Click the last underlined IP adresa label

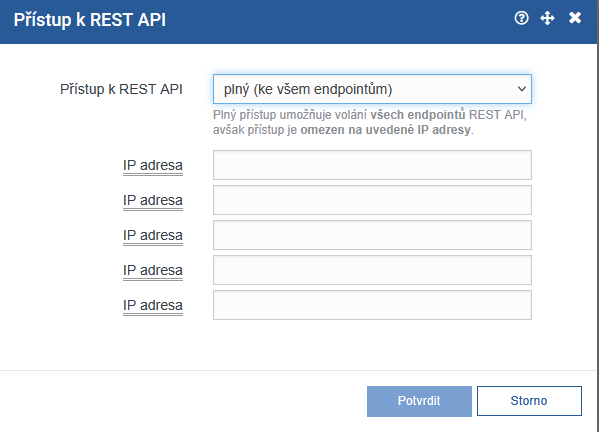click(153, 306)
